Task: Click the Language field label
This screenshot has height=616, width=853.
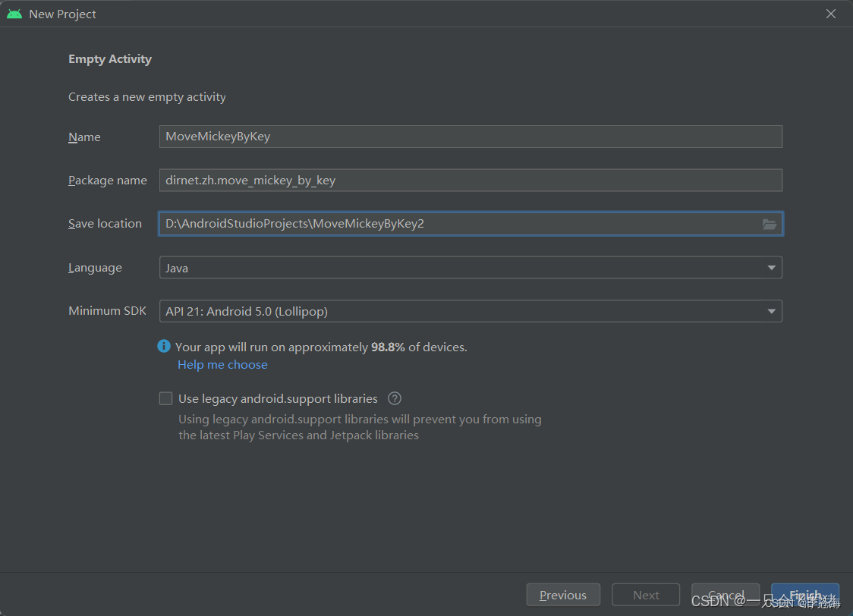Action: [x=95, y=268]
